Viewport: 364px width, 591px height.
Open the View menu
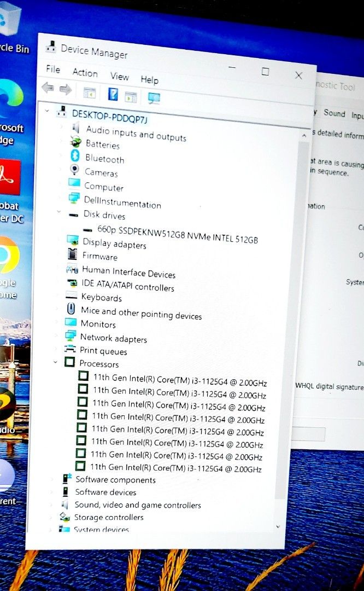pyautogui.click(x=119, y=76)
